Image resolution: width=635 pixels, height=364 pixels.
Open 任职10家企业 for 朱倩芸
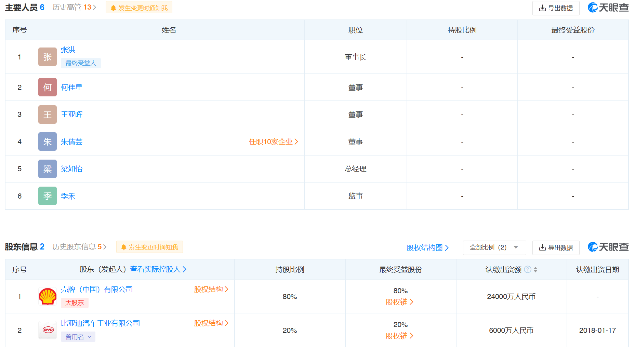[x=273, y=141]
